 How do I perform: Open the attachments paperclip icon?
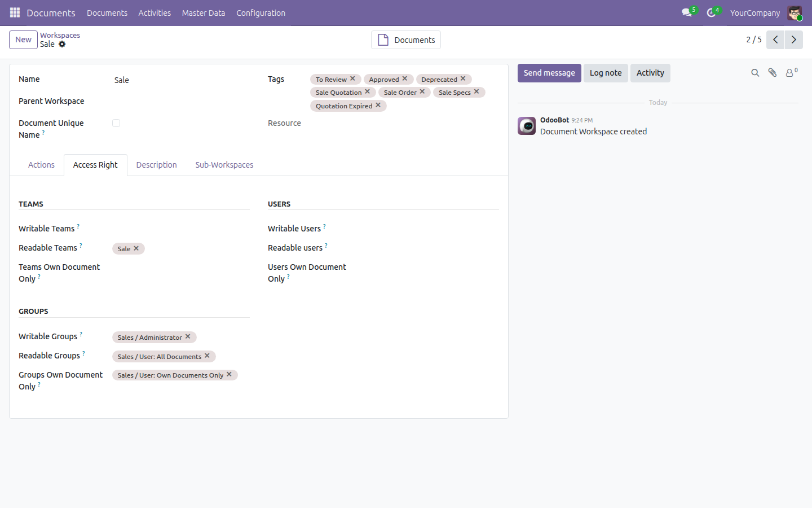pos(773,73)
